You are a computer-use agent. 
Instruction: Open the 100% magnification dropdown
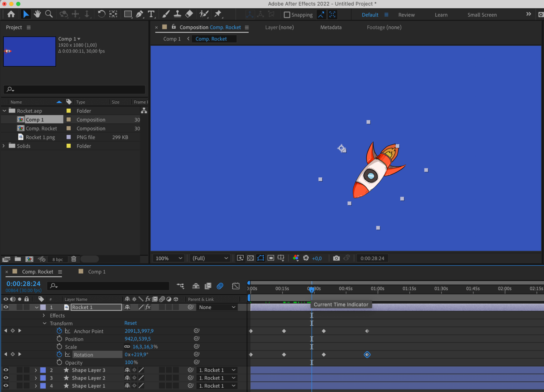click(169, 258)
